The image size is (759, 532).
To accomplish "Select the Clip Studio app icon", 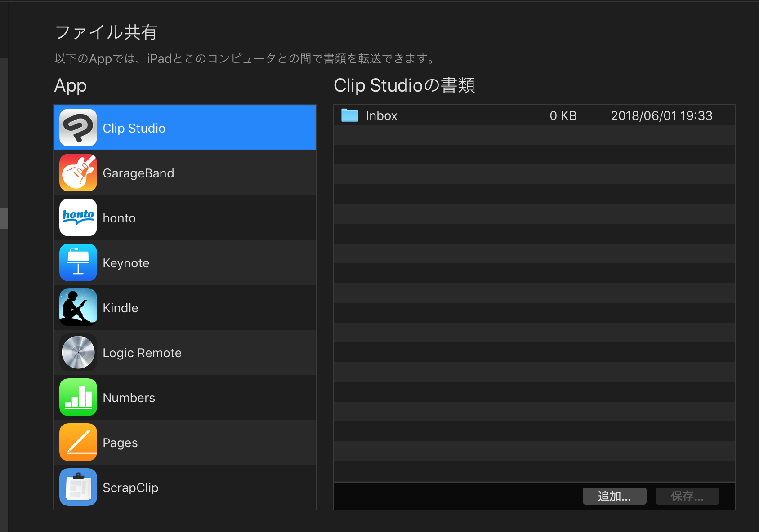I will coord(78,128).
